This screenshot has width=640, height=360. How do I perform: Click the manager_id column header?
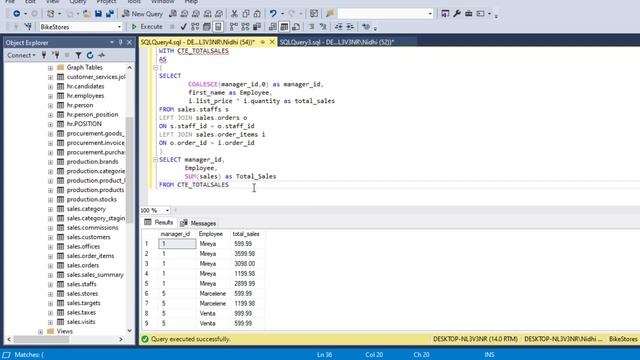click(175, 234)
